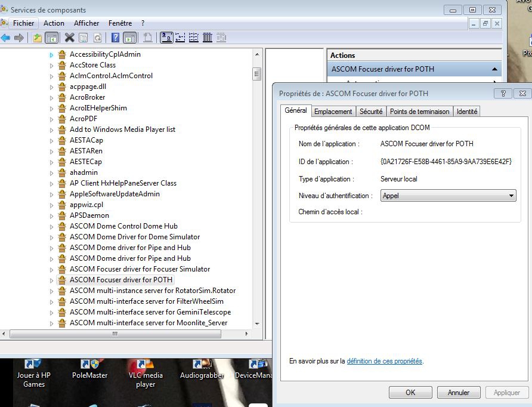Go back with the blue arrow toolbar icon
This screenshot has width=532, height=407.
5,38
